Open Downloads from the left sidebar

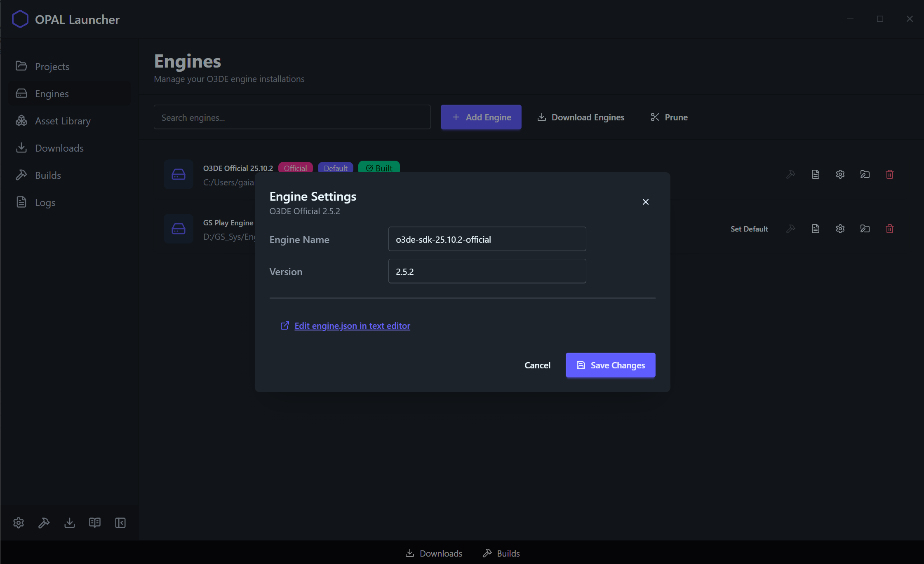[x=69, y=148]
